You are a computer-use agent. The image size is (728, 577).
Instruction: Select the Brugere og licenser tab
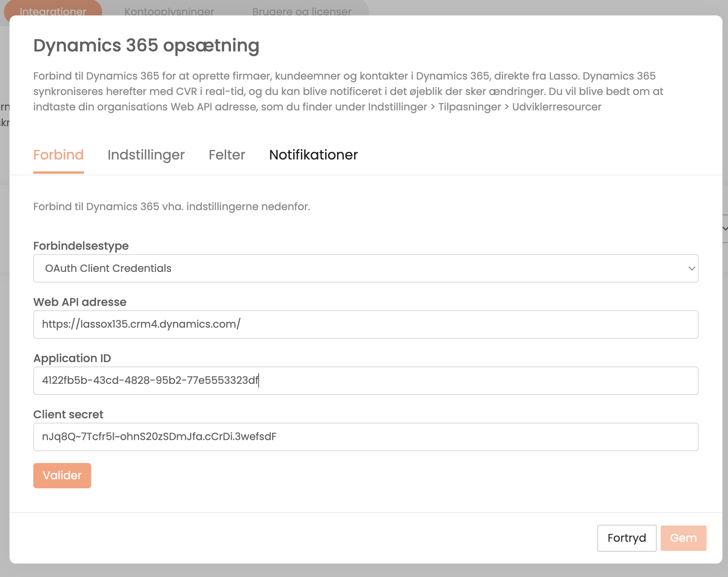pyautogui.click(x=301, y=10)
